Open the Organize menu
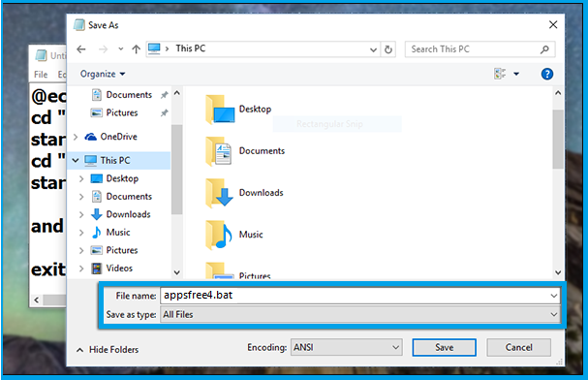Screen dimensions: 588x380 pos(103,74)
